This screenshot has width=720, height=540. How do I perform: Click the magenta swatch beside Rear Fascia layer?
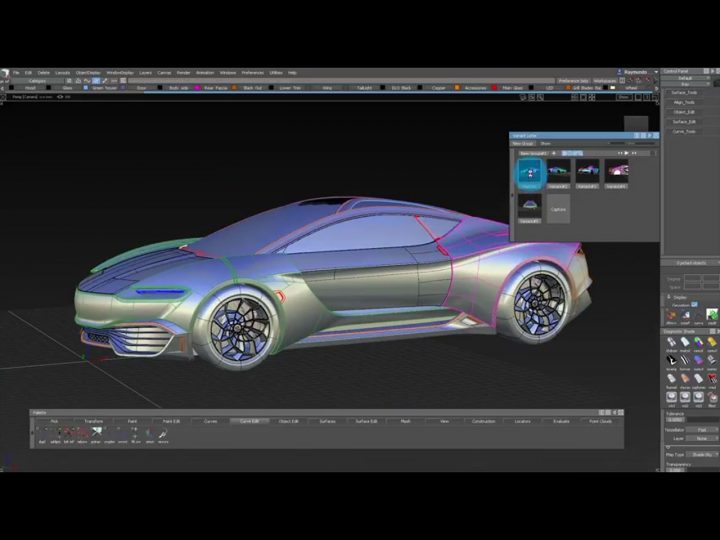197,87
